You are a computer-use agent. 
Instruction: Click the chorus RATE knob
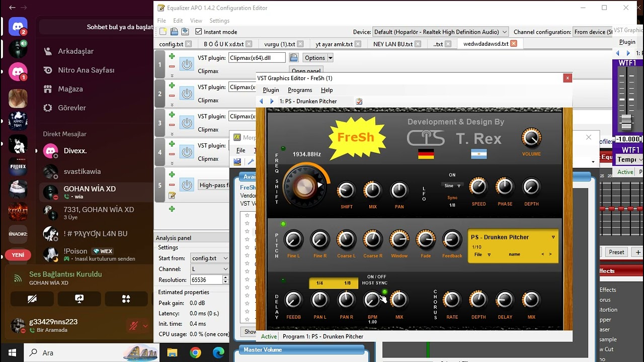pyautogui.click(x=452, y=300)
